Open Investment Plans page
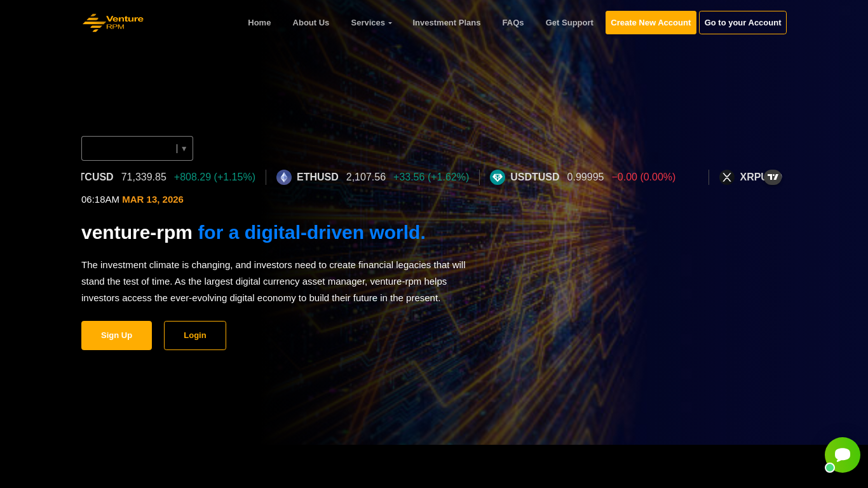This screenshot has width=868, height=488. pyautogui.click(x=447, y=22)
